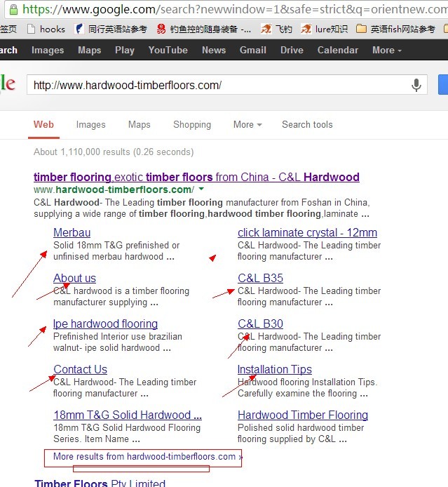Open the 英语fish网站参考 bookmark folder
This screenshot has width=448, height=487.
395,29
